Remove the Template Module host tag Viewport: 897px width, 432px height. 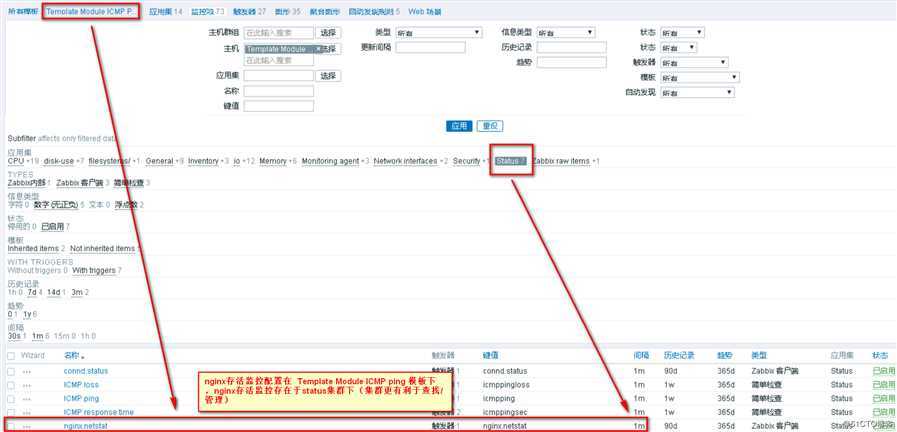point(318,49)
